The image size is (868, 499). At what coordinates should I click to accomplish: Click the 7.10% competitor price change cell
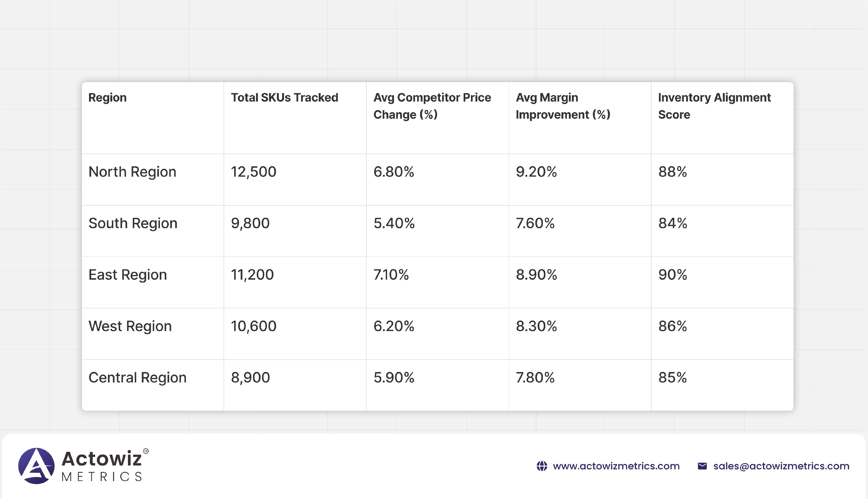coord(391,274)
